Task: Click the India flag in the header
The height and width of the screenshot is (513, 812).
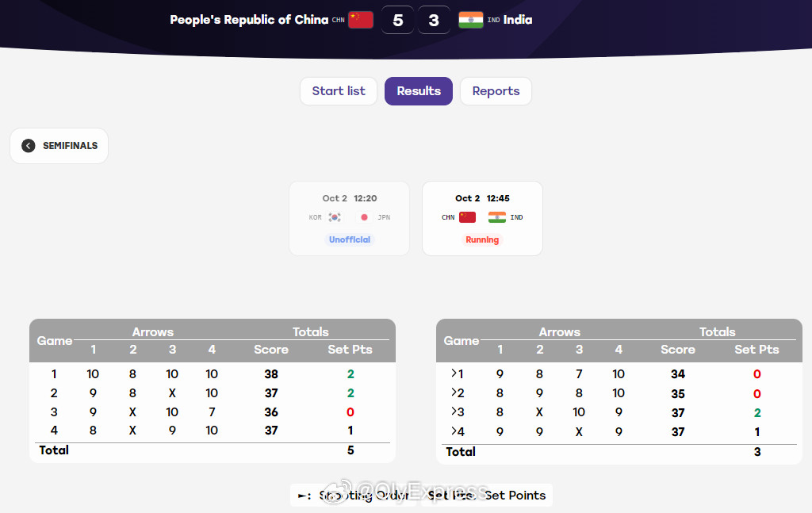Action: pyautogui.click(x=471, y=20)
